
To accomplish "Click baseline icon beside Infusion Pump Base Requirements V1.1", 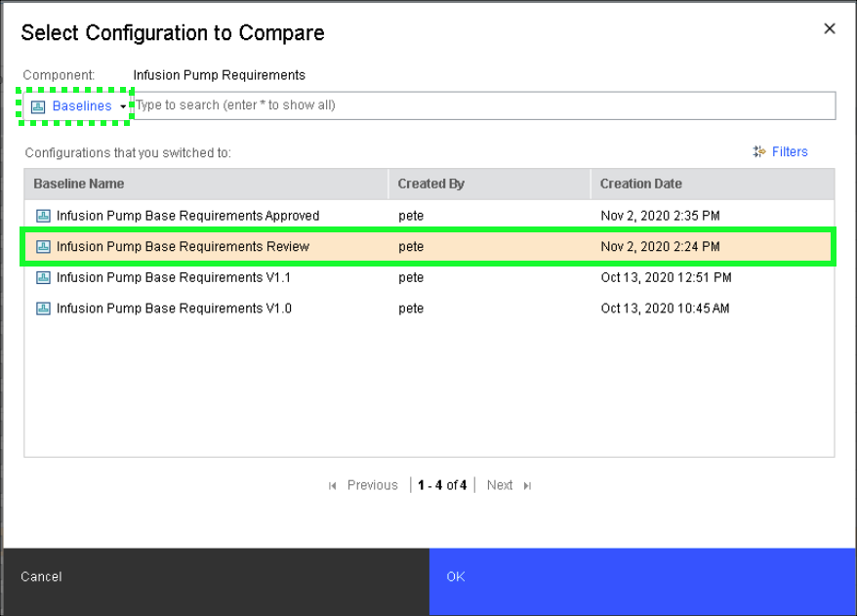I will 43,278.
